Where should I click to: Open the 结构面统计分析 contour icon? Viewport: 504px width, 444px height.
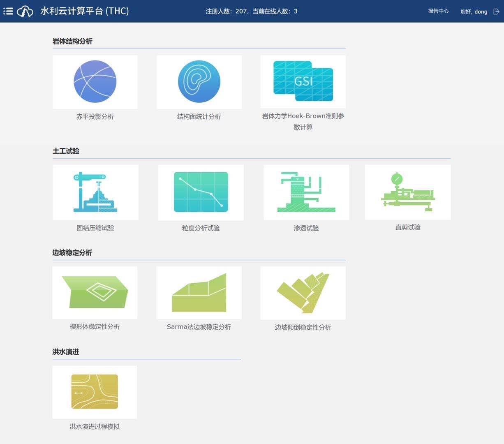pos(199,82)
